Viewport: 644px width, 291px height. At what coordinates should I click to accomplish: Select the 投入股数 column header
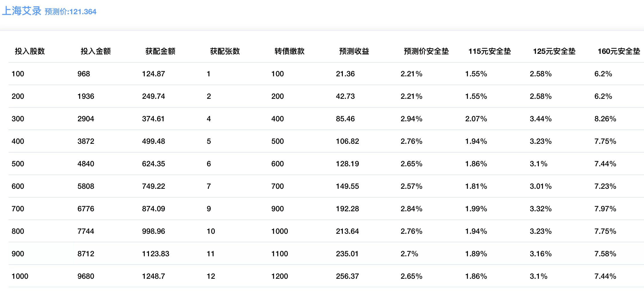point(30,51)
